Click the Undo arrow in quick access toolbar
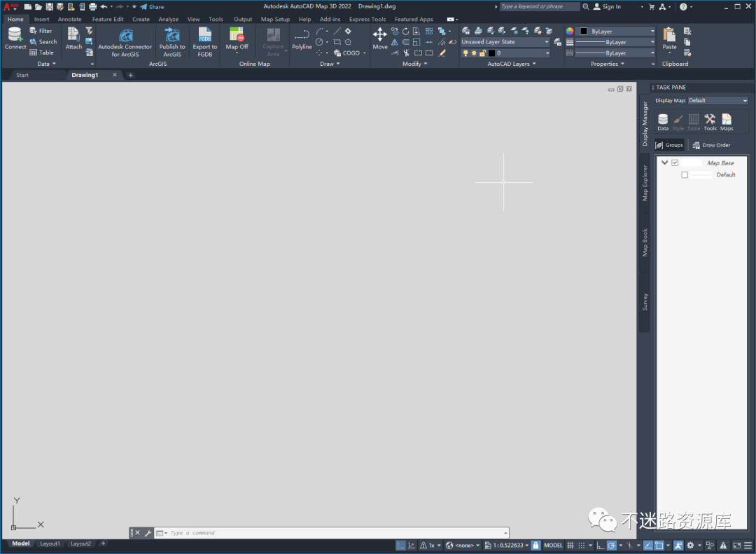The image size is (756, 554). coord(104,7)
